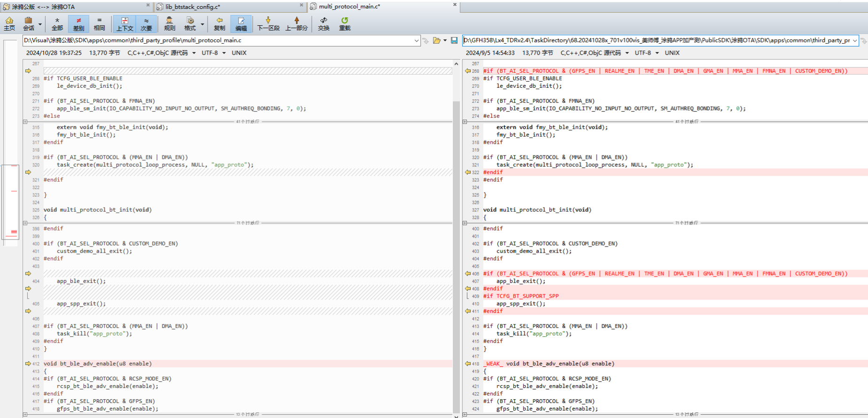Save left file using the disk icon
Screen dimensions: 868x418
coord(454,40)
